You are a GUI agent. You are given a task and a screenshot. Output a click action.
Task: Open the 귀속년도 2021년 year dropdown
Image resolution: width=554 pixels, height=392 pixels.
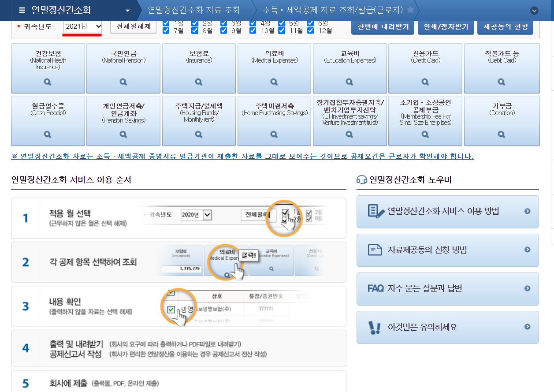tap(83, 26)
